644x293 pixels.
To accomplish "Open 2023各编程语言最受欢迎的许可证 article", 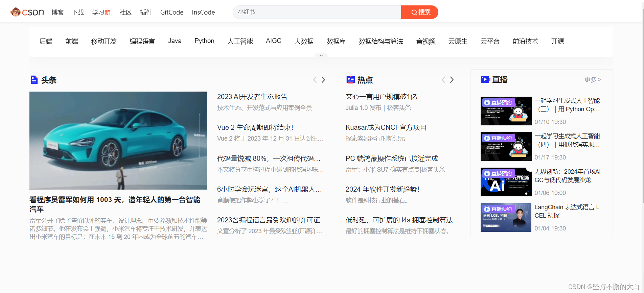I will pyautogui.click(x=269, y=220).
